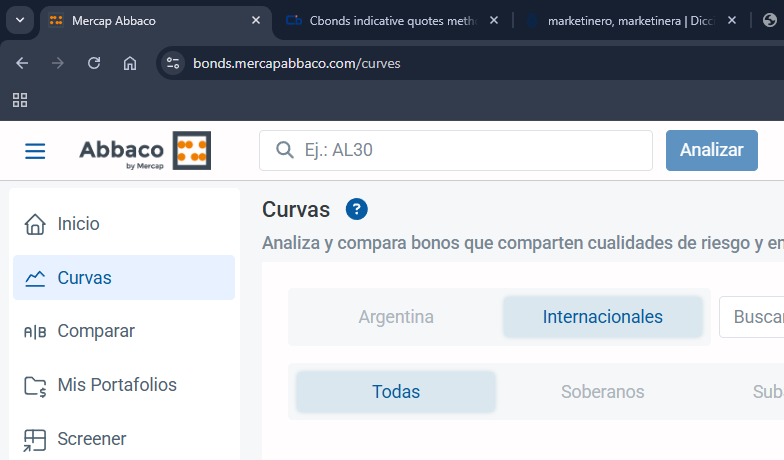This screenshot has height=460, width=784.
Task: Click the help question mark next to Curvas
Action: (x=356, y=209)
